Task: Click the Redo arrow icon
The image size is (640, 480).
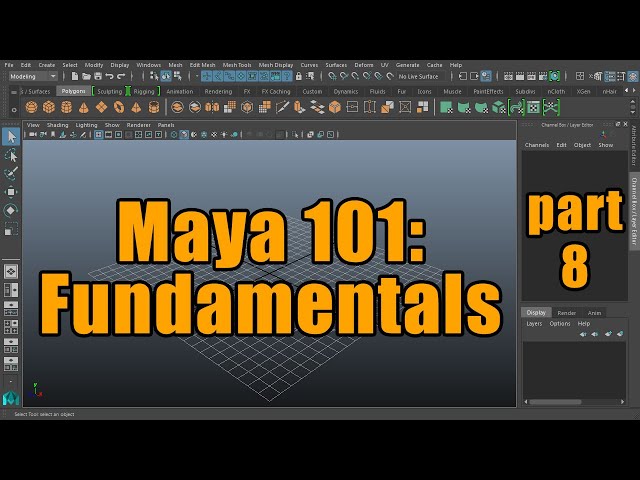Action: (x=121, y=76)
